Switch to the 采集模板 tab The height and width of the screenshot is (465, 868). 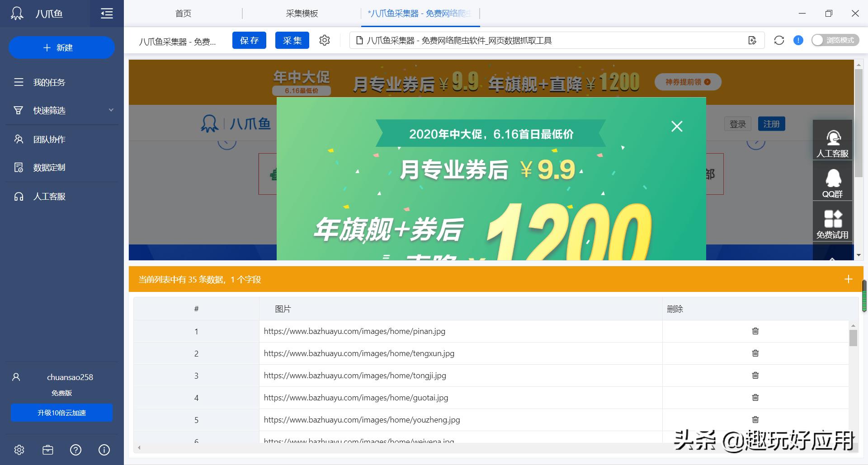coord(302,14)
